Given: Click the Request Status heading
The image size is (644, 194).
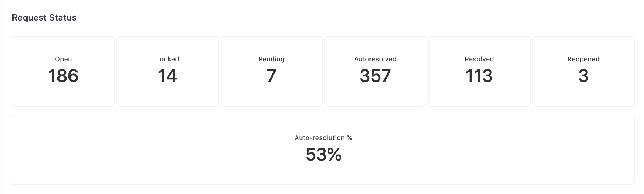Looking at the screenshot, I should pos(44,18).
